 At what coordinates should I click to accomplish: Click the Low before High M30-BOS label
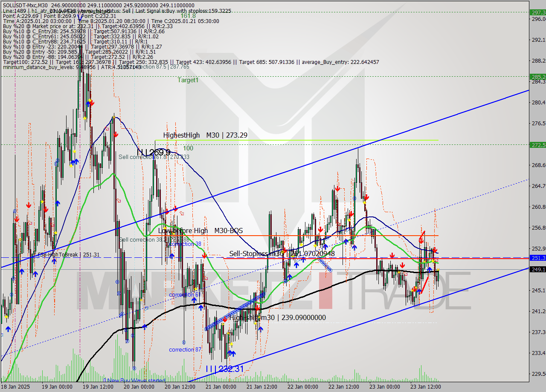pos(200,231)
